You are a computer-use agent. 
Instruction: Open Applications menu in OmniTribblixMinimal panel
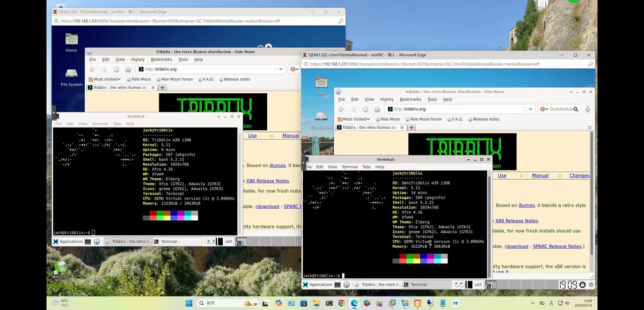point(317,285)
